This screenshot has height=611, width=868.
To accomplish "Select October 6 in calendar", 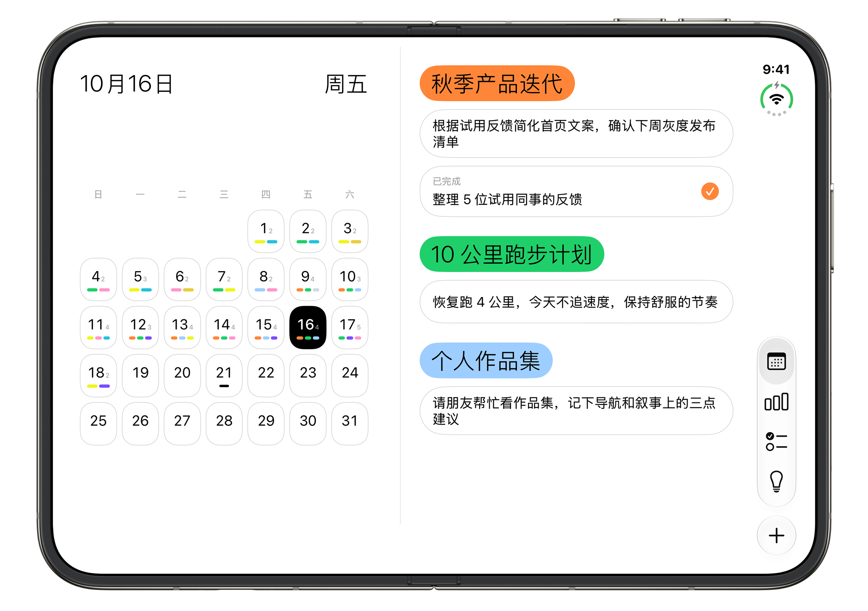I will tap(182, 279).
